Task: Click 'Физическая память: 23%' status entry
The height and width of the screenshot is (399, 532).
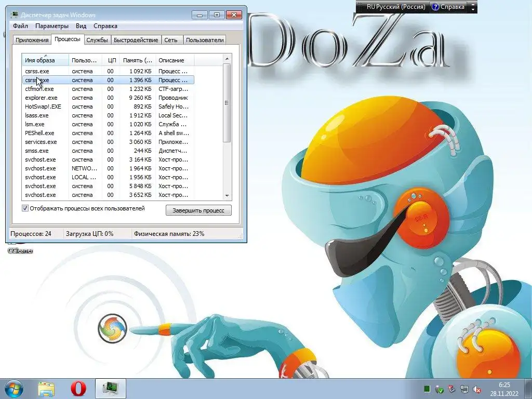Action: [169, 234]
